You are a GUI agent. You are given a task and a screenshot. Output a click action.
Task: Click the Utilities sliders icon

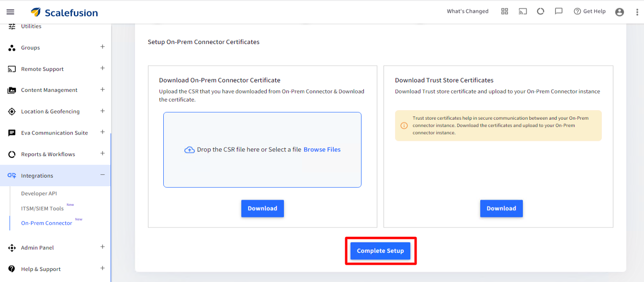click(x=12, y=26)
